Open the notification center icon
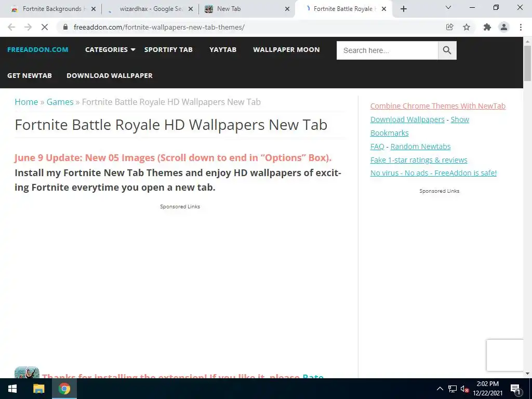This screenshot has height=399, width=532. click(x=515, y=389)
